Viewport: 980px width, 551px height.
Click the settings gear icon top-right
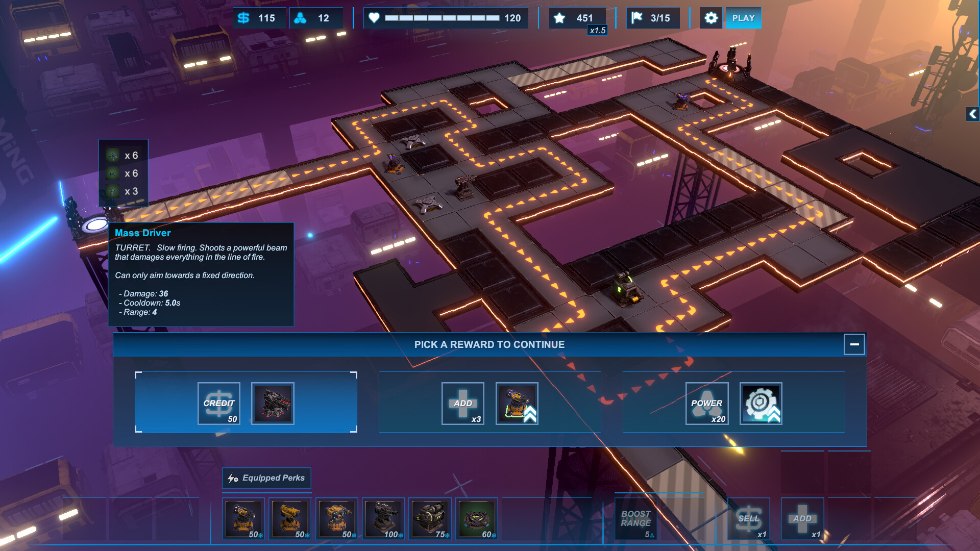click(x=711, y=17)
